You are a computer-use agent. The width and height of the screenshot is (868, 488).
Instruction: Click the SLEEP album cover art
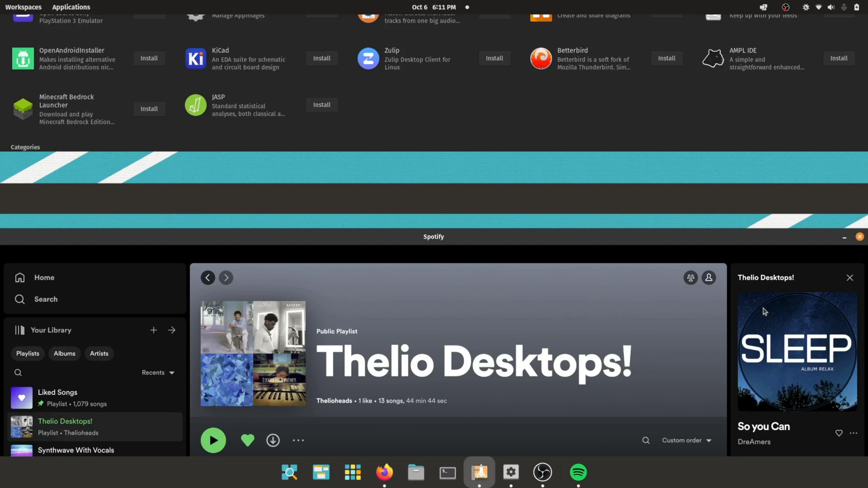(x=797, y=352)
